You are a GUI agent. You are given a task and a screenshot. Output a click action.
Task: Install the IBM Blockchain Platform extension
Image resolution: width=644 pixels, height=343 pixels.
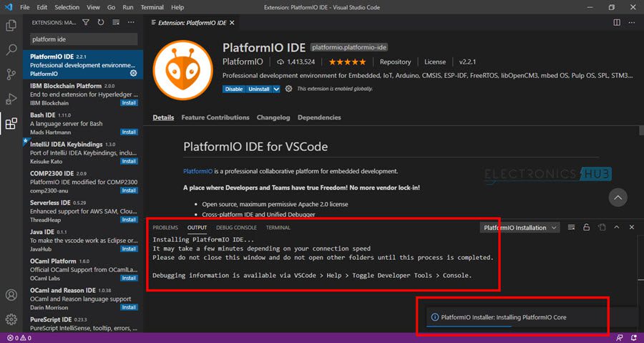[129, 103]
